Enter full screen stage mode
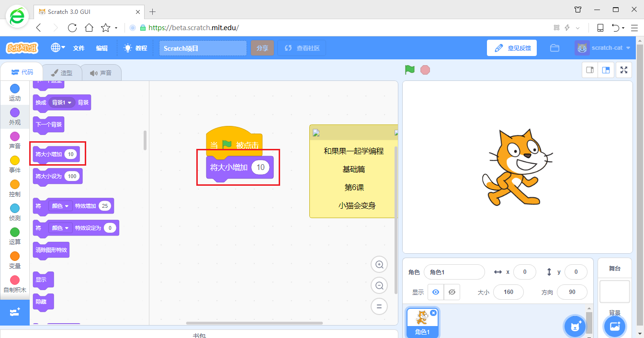 (624, 70)
